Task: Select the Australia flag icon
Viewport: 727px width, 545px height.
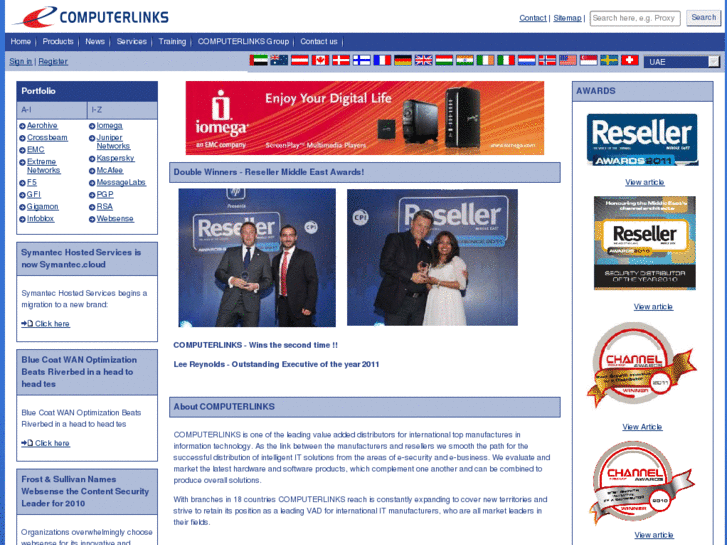Action: click(x=279, y=60)
